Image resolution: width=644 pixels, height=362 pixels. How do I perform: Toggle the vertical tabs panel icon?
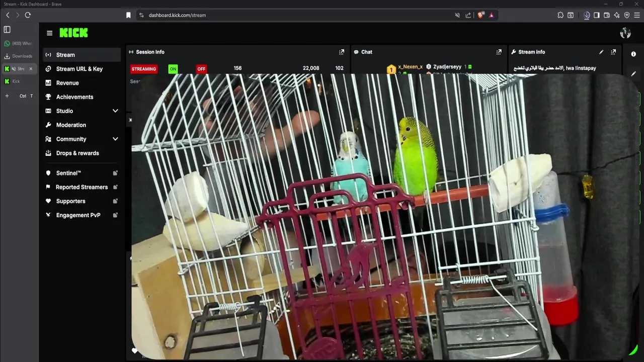7,30
